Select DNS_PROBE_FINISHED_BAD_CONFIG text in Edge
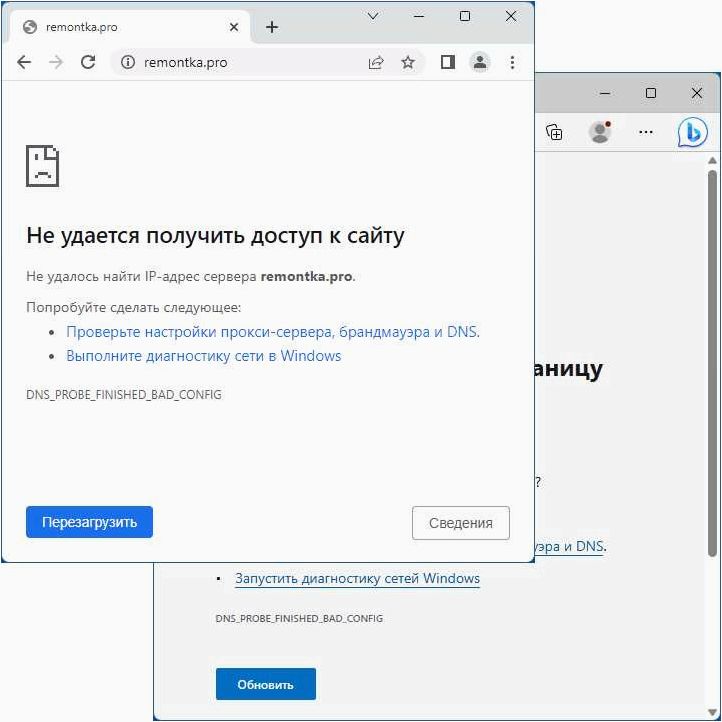 [299, 618]
